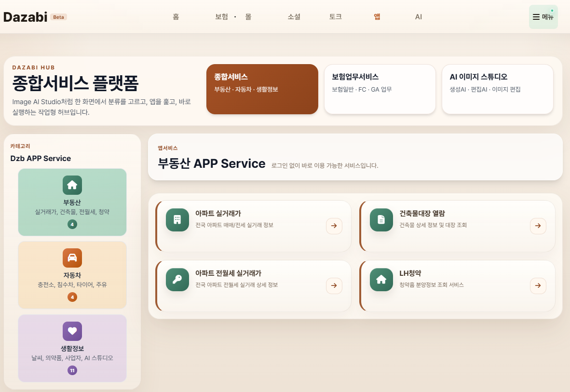This screenshot has height=392, width=570.
Task: Click the orange car icon for 자동차
Action: 72,258
